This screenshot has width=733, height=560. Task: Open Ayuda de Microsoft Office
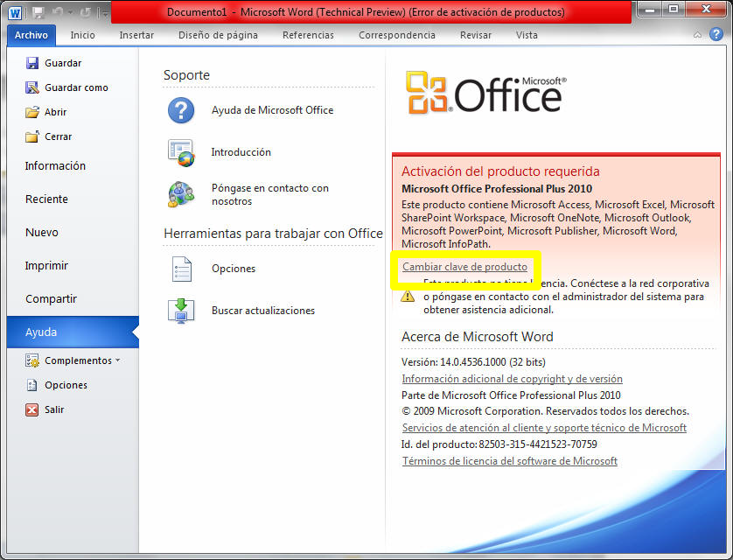[273, 110]
